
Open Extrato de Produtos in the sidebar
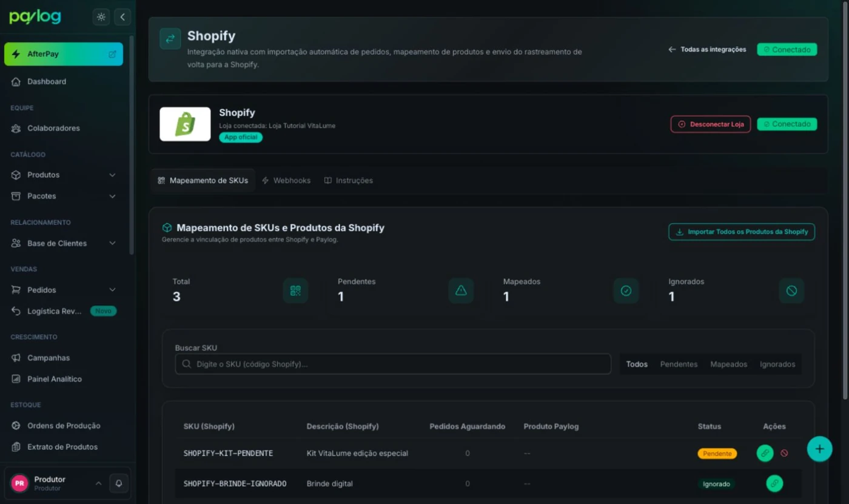coord(64,447)
